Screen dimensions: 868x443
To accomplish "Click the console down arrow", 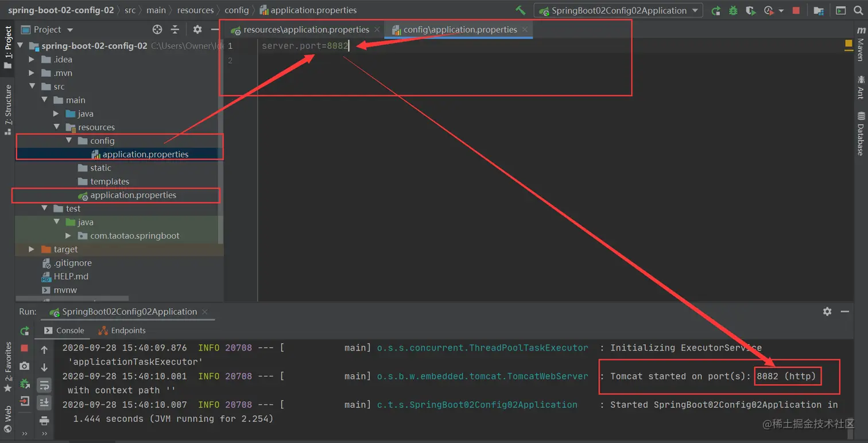I will (44, 367).
